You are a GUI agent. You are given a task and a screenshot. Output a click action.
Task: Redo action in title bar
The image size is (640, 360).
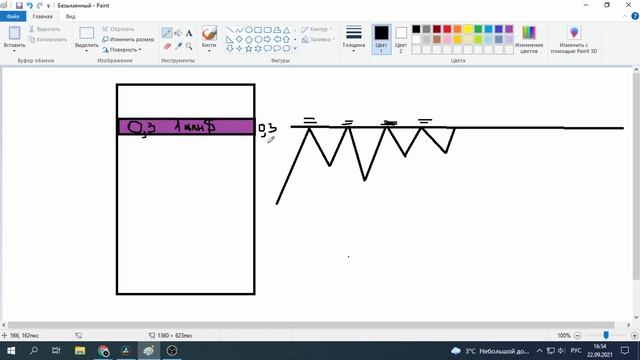click(40, 5)
